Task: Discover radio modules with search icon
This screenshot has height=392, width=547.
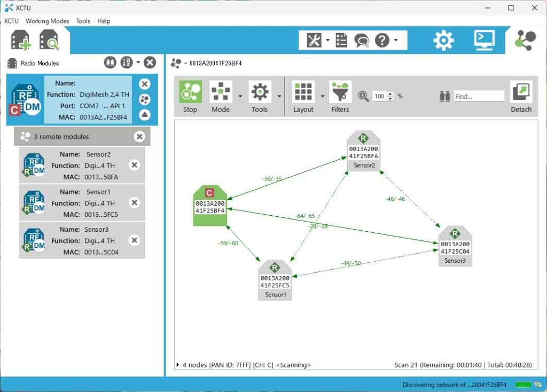Action: coord(49,40)
